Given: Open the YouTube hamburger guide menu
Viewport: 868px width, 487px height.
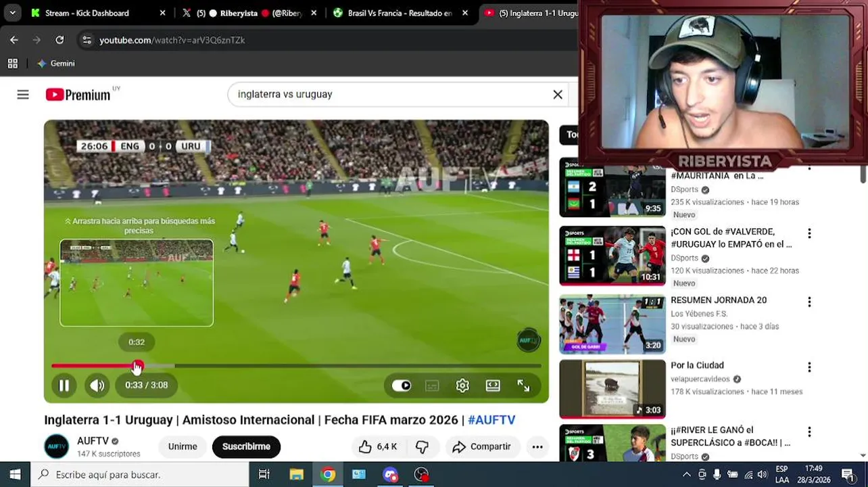Looking at the screenshot, I should (x=23, y=95).
